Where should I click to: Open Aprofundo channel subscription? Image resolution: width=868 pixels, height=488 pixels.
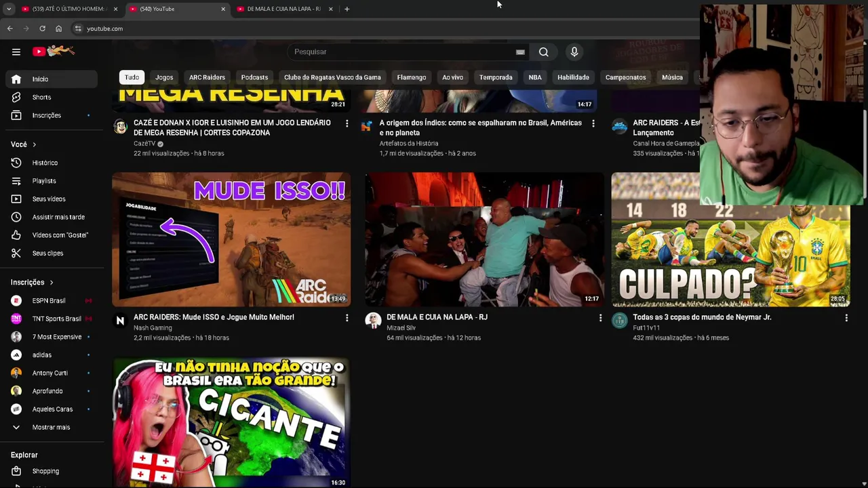click(52, 391)
